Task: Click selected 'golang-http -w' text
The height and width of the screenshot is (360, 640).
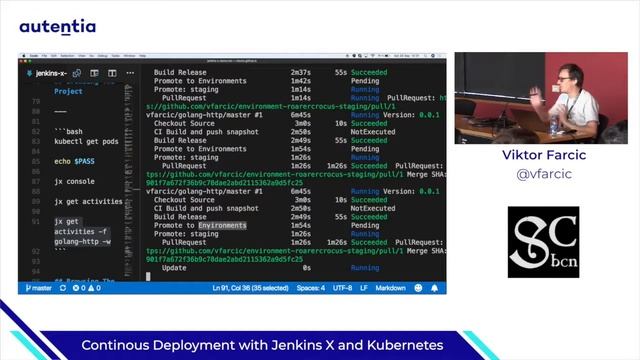Action: pyautogui.click(x=82, y=242)
